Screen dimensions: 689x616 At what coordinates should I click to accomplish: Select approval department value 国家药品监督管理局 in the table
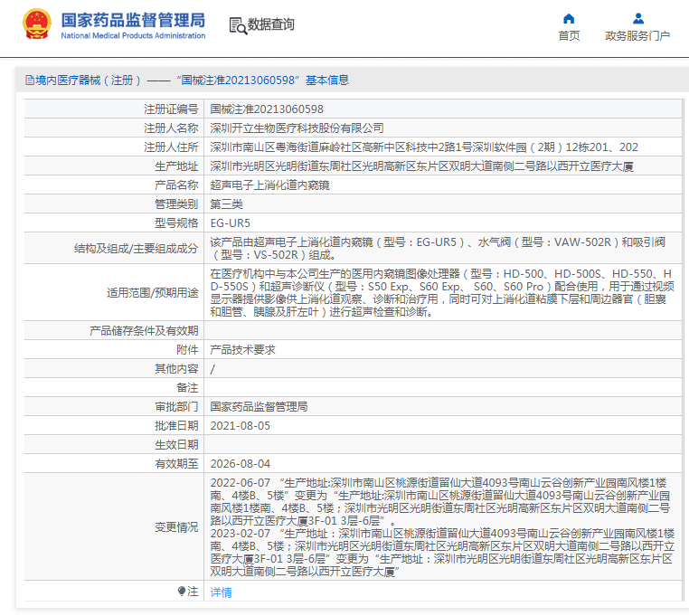coord(259,407)
